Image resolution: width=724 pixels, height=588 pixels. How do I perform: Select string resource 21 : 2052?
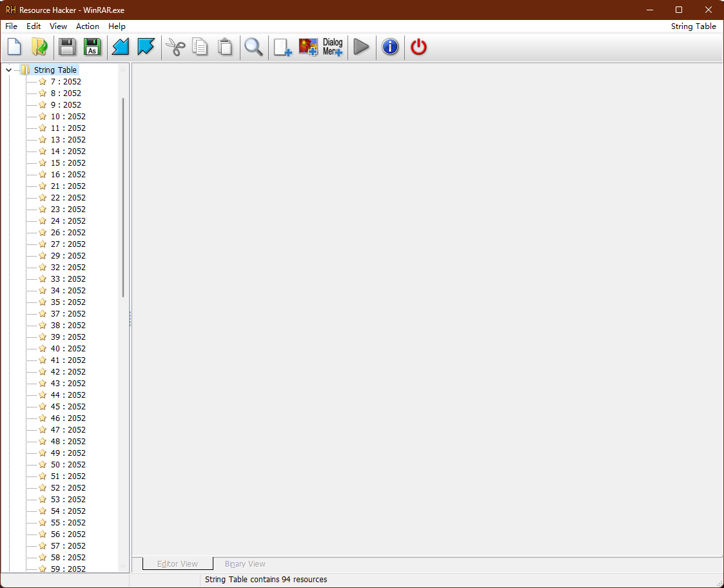(68, 186)
